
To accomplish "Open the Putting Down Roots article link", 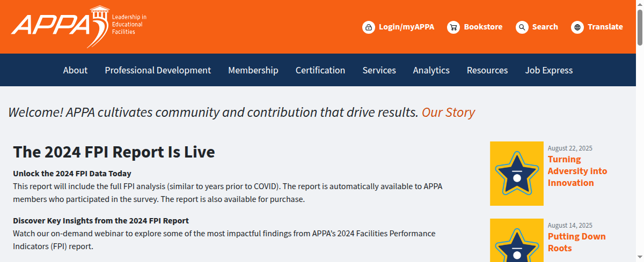I will pos(576,242).
